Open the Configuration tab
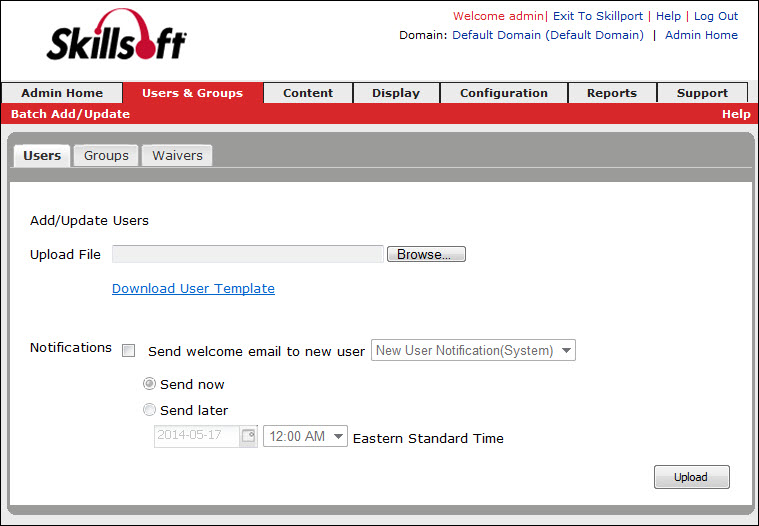The width and height of the screenshot is (759, 526). pyautogui.click(x=503, y=93)
